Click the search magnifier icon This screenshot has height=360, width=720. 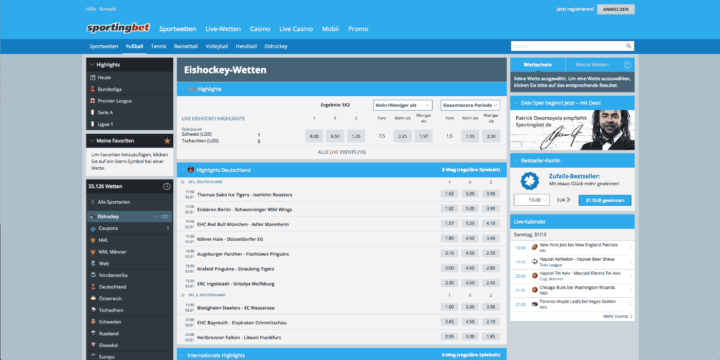point(628,46)
